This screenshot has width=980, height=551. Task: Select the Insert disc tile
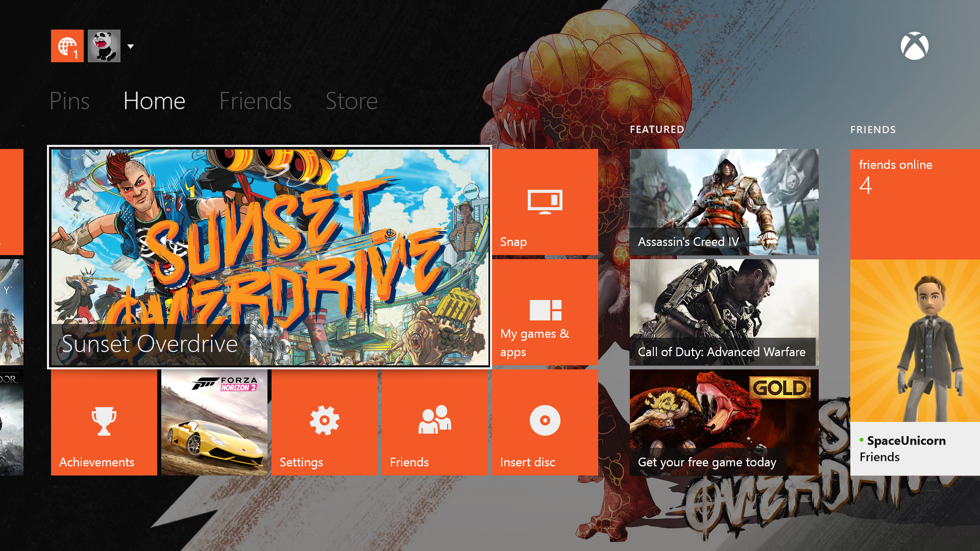point(545,422)
